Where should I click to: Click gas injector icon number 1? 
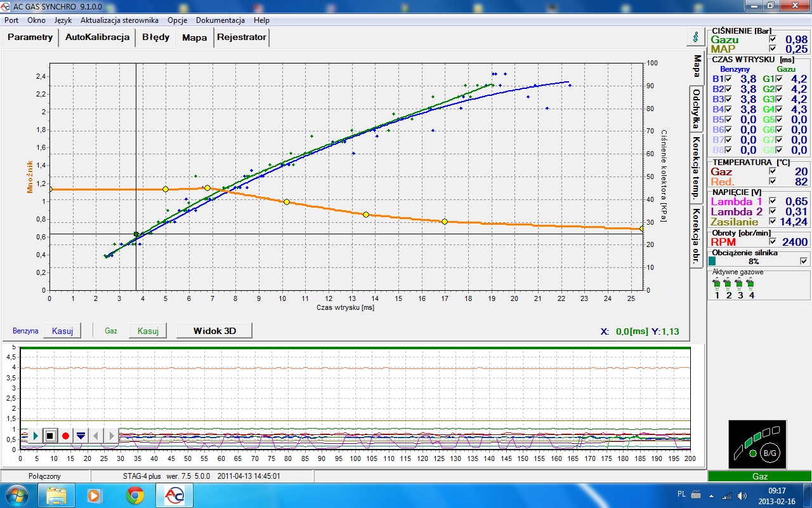click(x=717, y=283)
